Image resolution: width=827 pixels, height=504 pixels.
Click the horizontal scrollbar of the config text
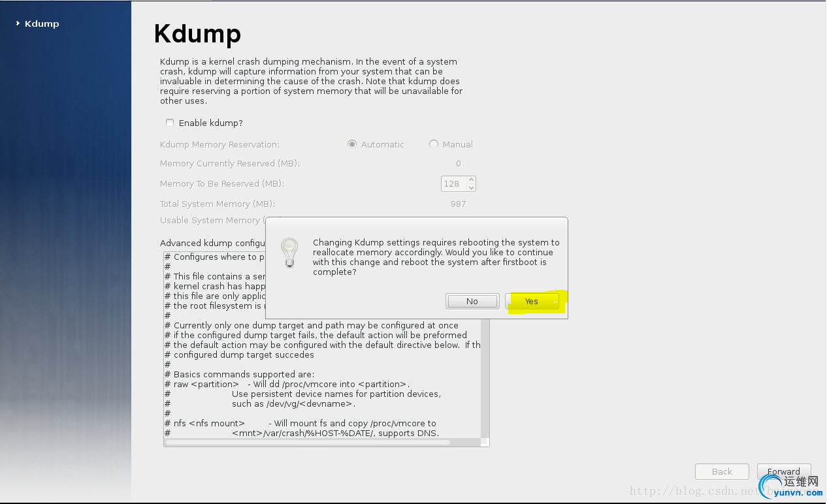pos(308,442)
